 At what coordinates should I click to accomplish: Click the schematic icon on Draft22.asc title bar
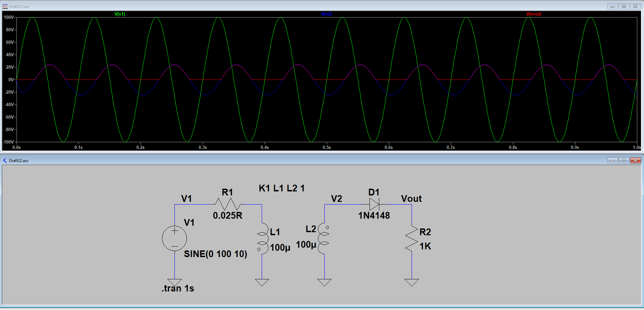click(x=4, y=160)
